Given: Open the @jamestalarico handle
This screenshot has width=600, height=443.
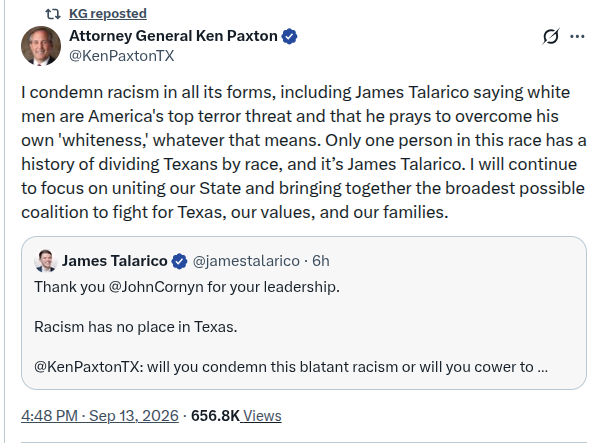Looking at the screenshot, I should pyautogui.click(x=246, y=261).
